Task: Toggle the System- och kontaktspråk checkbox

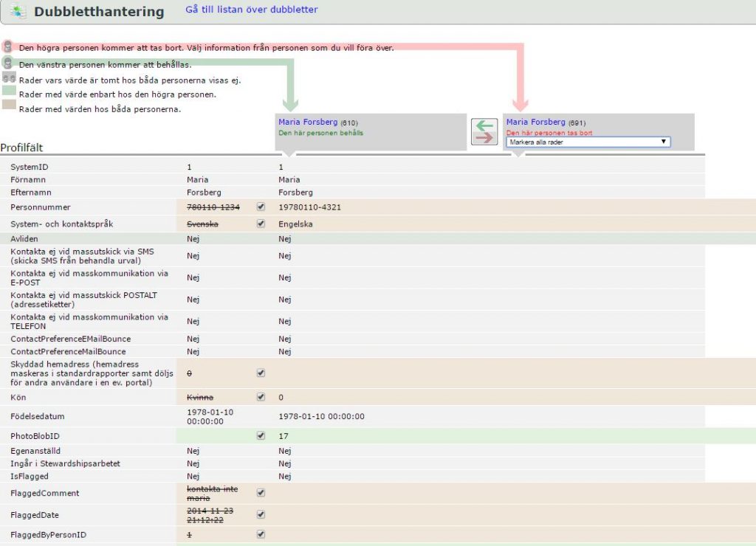Action: coord(261,224)
